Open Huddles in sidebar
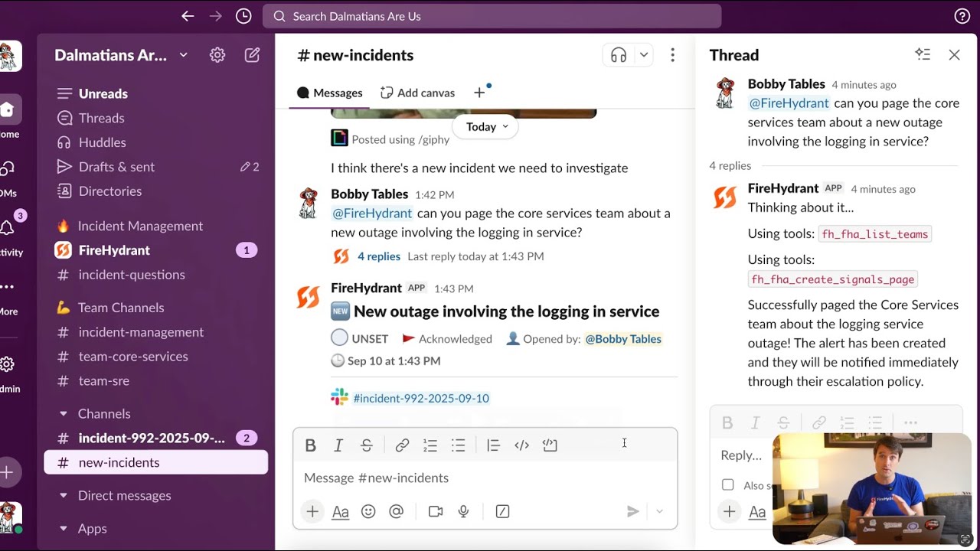The image size is (980, 551). point(156,142)
